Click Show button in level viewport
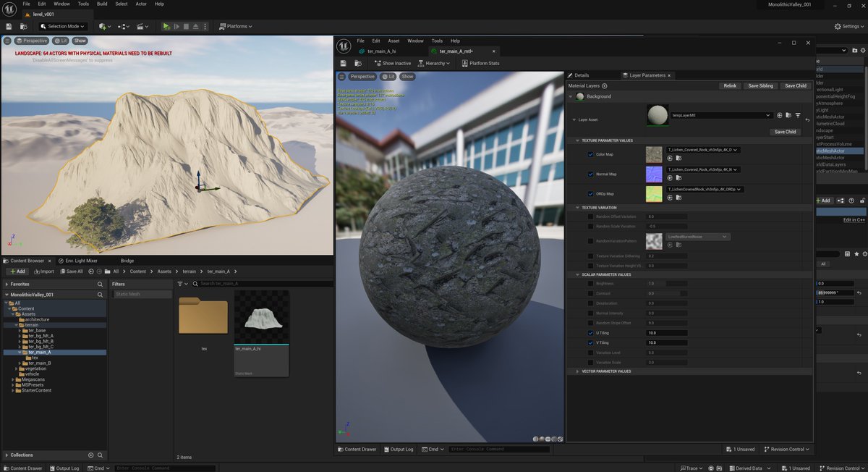This screenshot has height=472, width=868. coord(80,41)
